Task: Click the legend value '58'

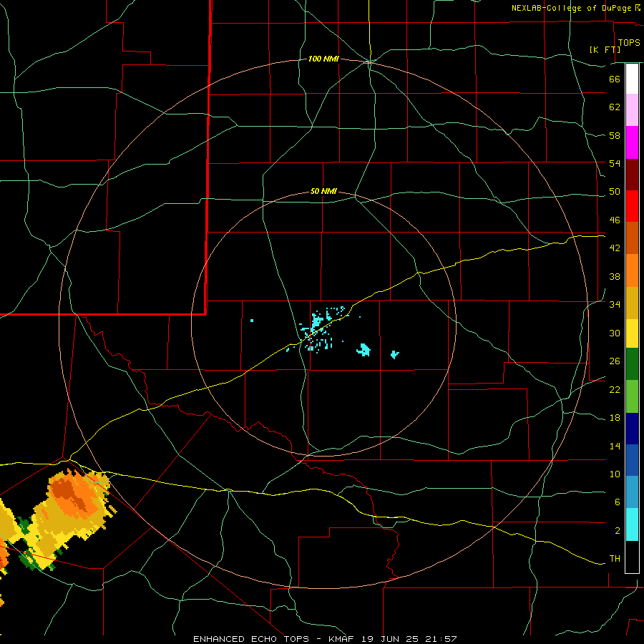Action: [615, 135]
